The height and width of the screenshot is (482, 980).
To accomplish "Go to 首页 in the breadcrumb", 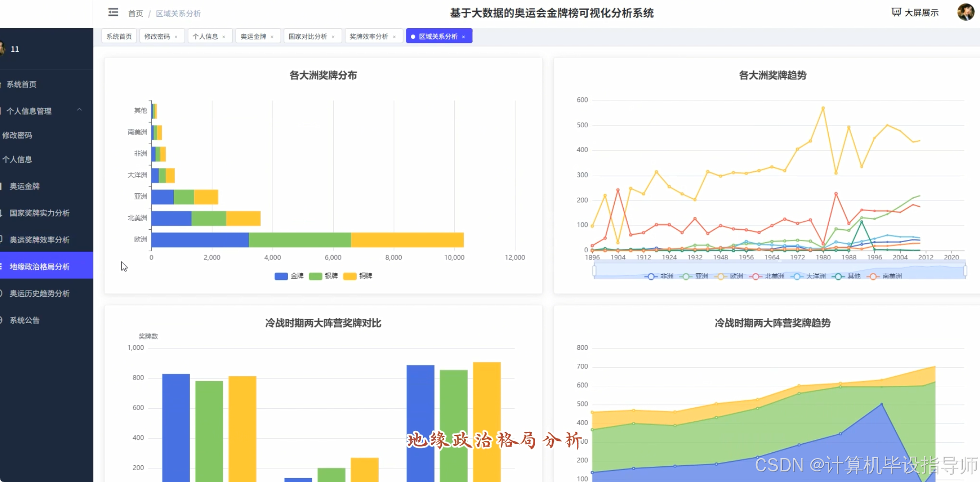I will [135, 13].
